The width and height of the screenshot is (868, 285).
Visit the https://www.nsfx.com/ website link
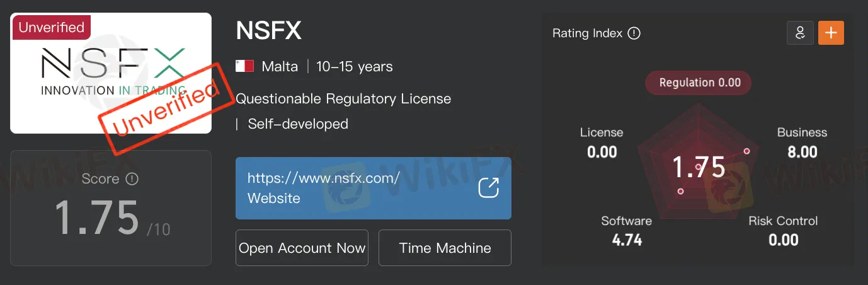point(324,178)
